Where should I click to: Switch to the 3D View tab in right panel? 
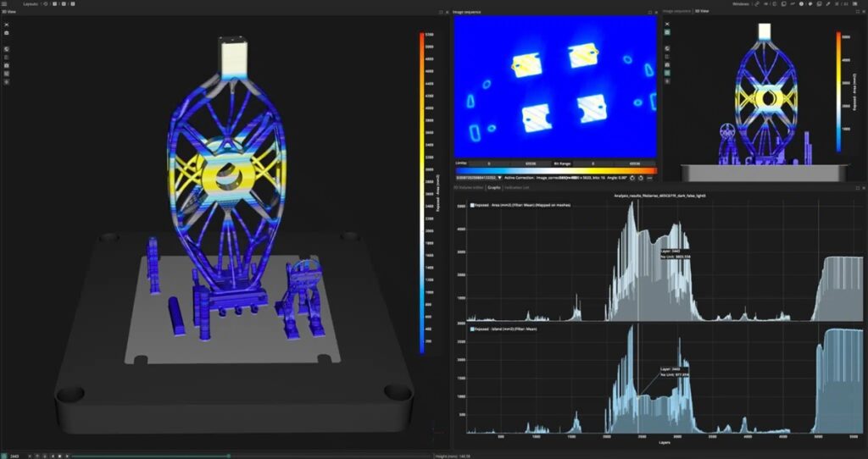[x=702, y=11]
